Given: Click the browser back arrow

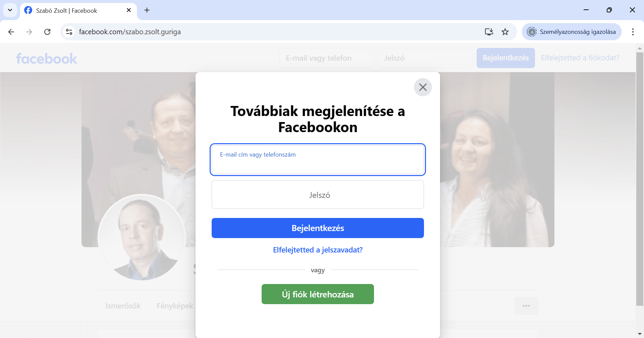Looking at the screenshot, I should point(11,32).
